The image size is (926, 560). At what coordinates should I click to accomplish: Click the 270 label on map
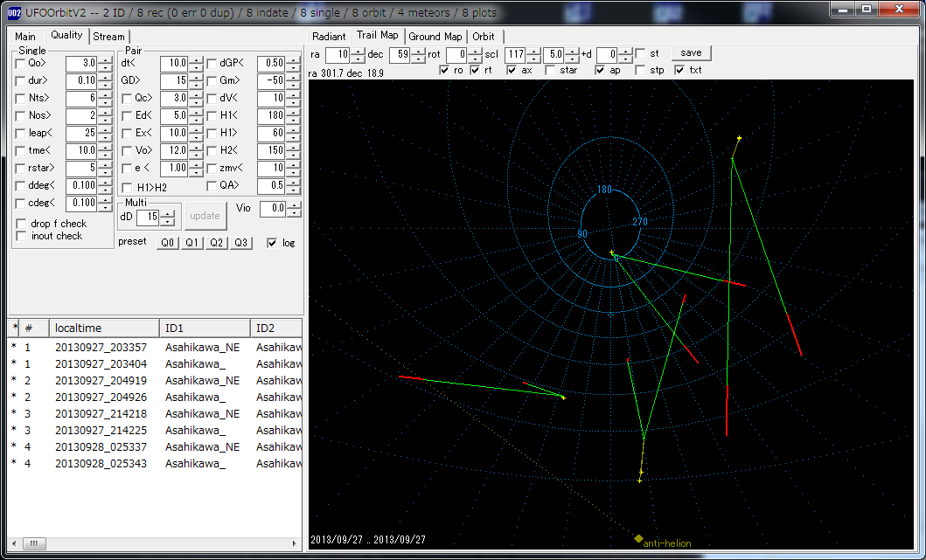point(640,222)
